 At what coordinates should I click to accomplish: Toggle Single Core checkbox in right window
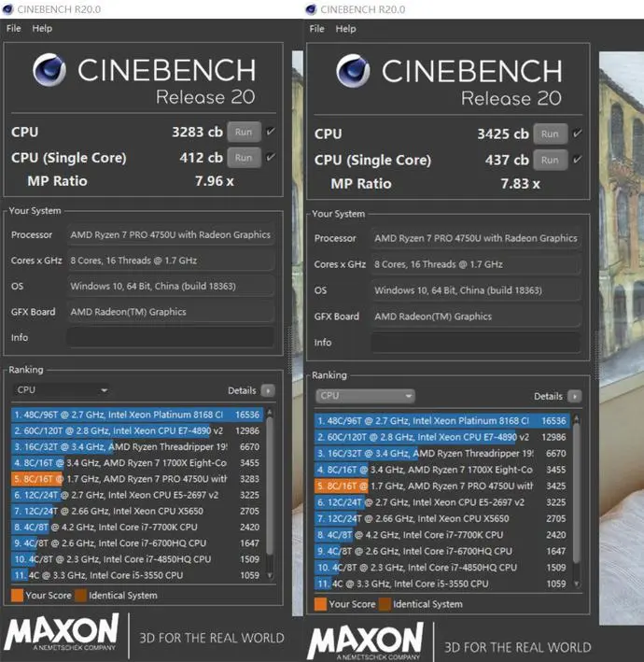coord(577,160)
